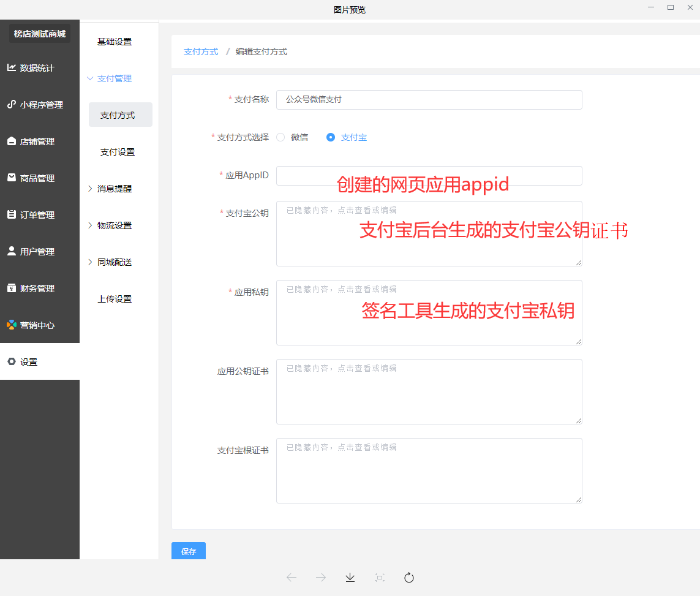Click the 应用AppID input field

click(x=429, y=176)
